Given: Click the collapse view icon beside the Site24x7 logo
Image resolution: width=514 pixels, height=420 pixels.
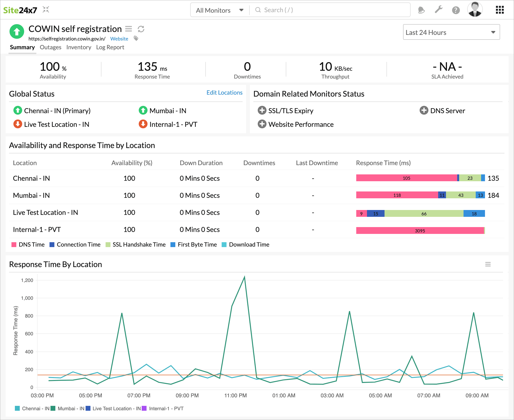Looking at the screenshot, I should 46,10.
